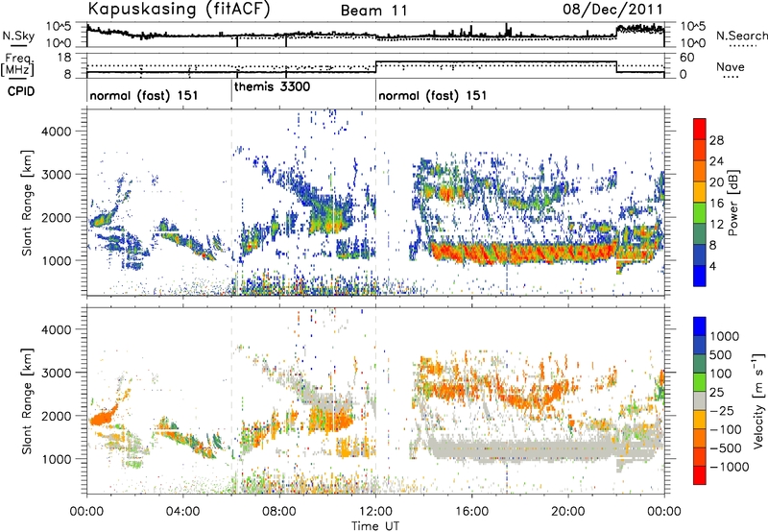Click the 28 tick on Power scale
Screen dimensions: 768x532
(716, 140)
